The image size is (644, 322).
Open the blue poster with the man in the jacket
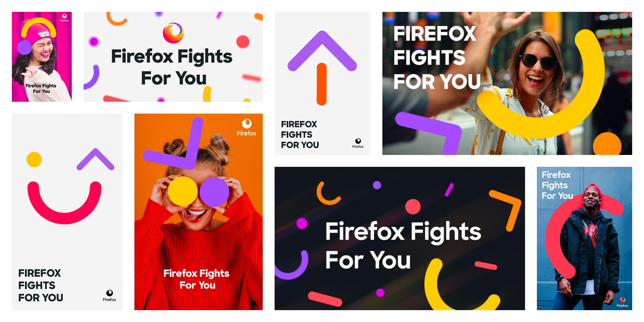click(584, 239)
